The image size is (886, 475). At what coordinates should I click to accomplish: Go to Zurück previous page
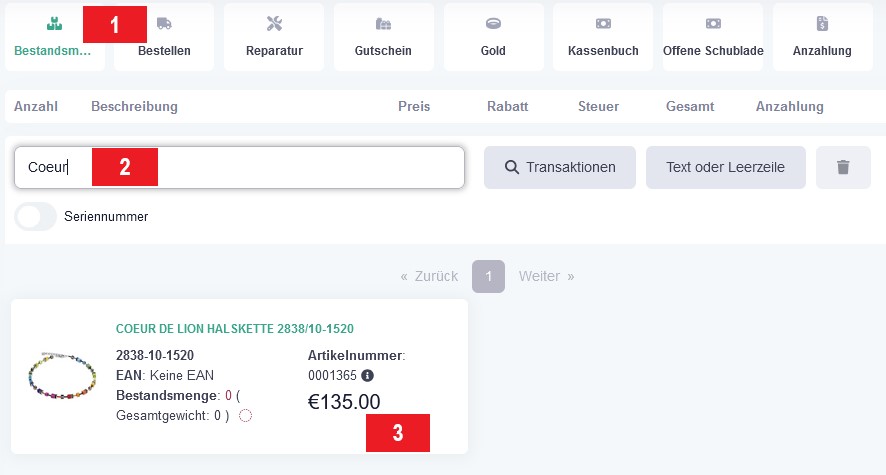click(x=429, y=276)
